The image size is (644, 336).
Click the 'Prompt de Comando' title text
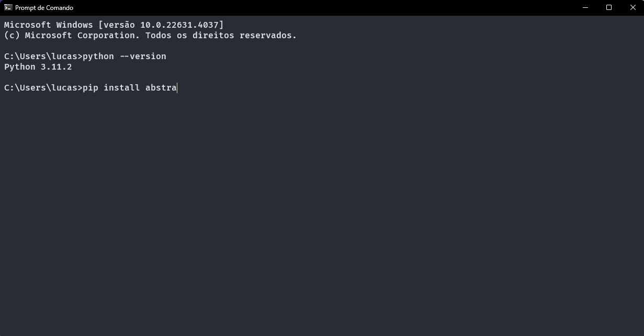[x=44, y=8]
